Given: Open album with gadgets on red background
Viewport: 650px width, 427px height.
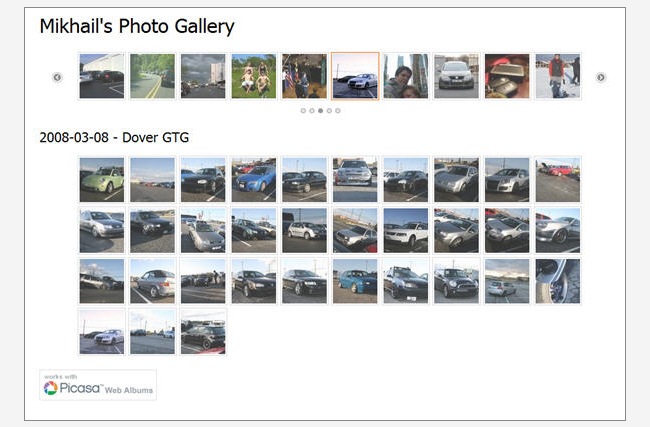Looking at the screenshot, I should pos(507,76).
